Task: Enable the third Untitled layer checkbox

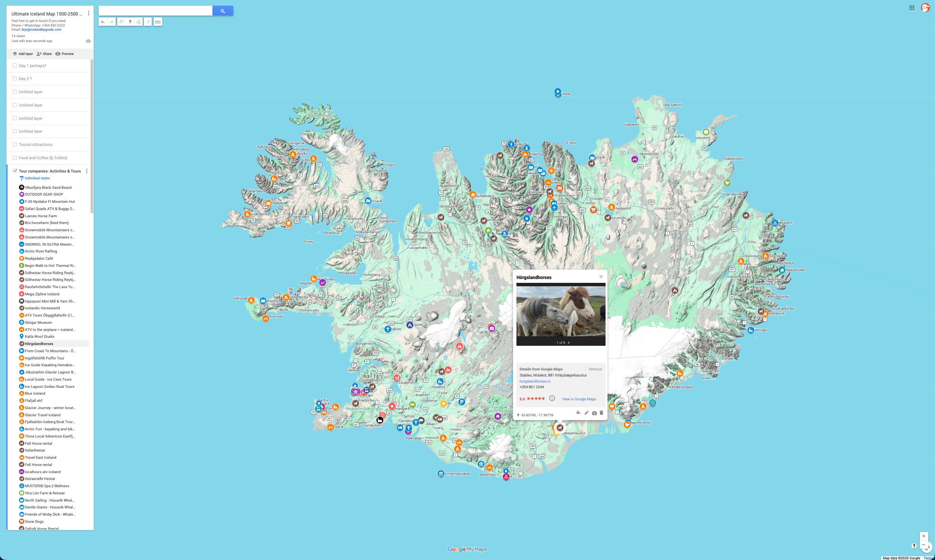Action: (15, 118)
